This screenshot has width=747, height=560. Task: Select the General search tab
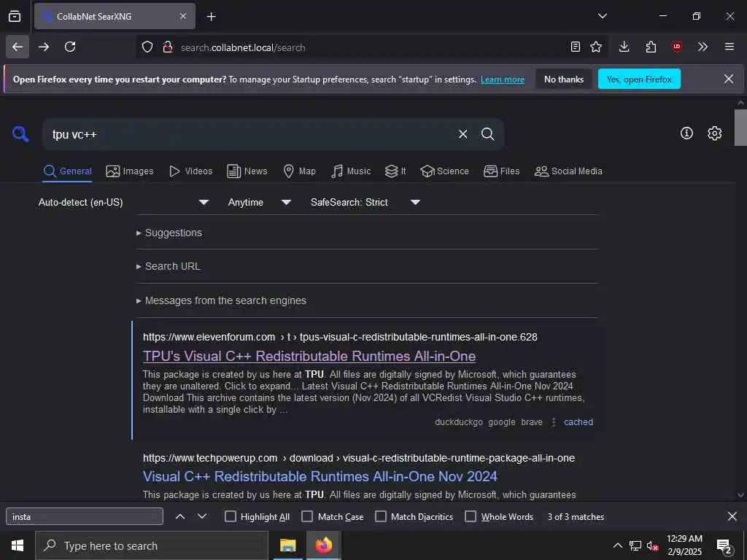click(67, 171)
